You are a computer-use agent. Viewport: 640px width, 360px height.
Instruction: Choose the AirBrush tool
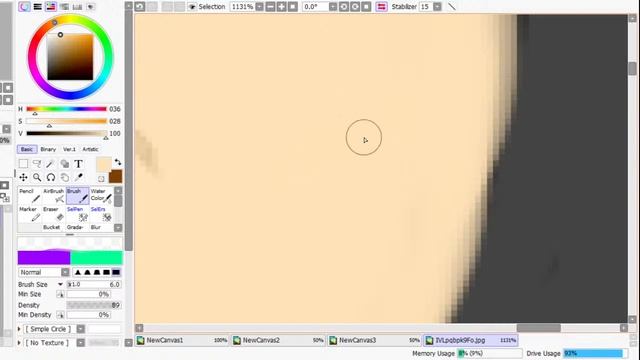point(54,196)
